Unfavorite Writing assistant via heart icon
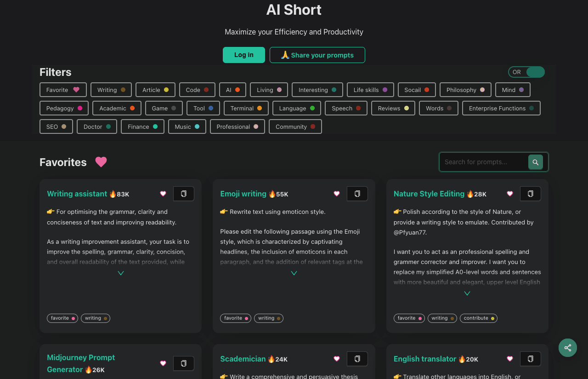This screenshot has width=588, height=379. [x=163, y=194]
